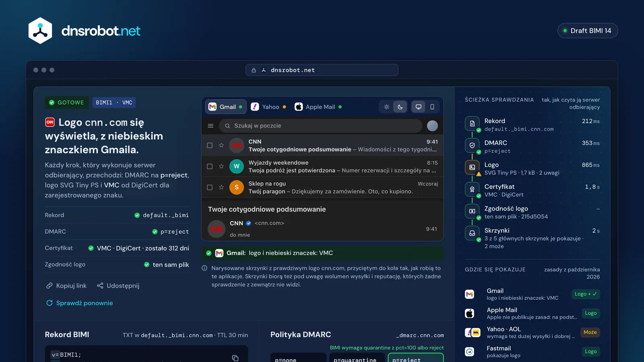Click the value 'VMC · DigiCert · zostało 312 dni'
Image resolution: width=644 pixels, height=362 pixels.
(x=143, y=248)
